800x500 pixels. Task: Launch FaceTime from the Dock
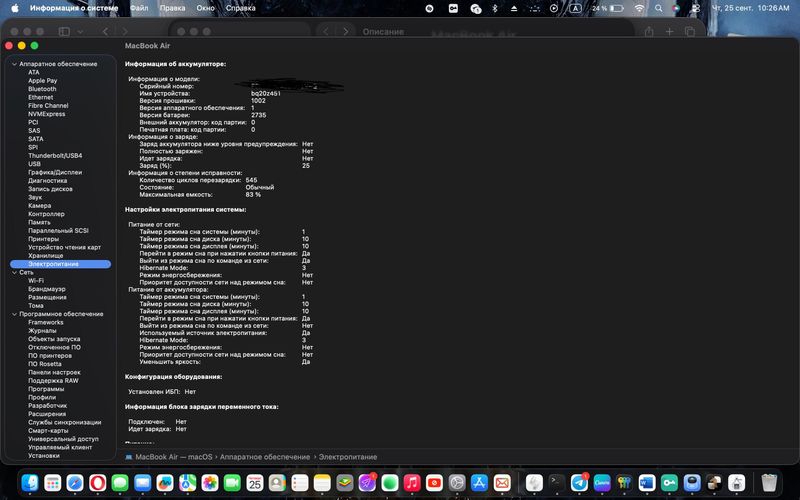(x=232, y=482)
